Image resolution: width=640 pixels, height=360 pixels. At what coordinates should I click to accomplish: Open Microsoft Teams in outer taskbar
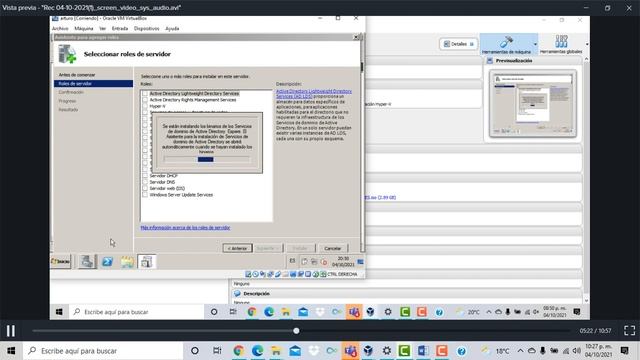pyautogui.click(x=351, y=351)
